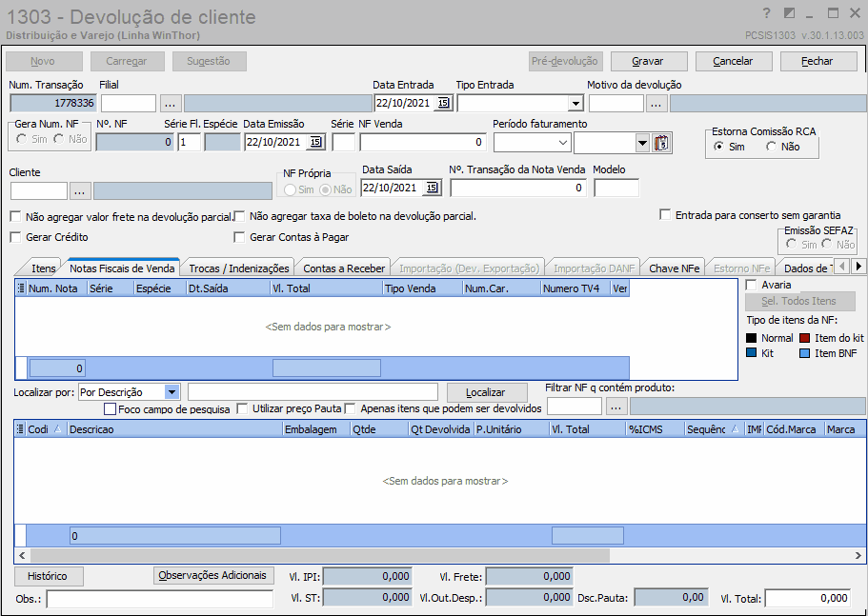Open Trocas / Indenizações tab
This screenshot has width=868, height=616.
(239, 268)
